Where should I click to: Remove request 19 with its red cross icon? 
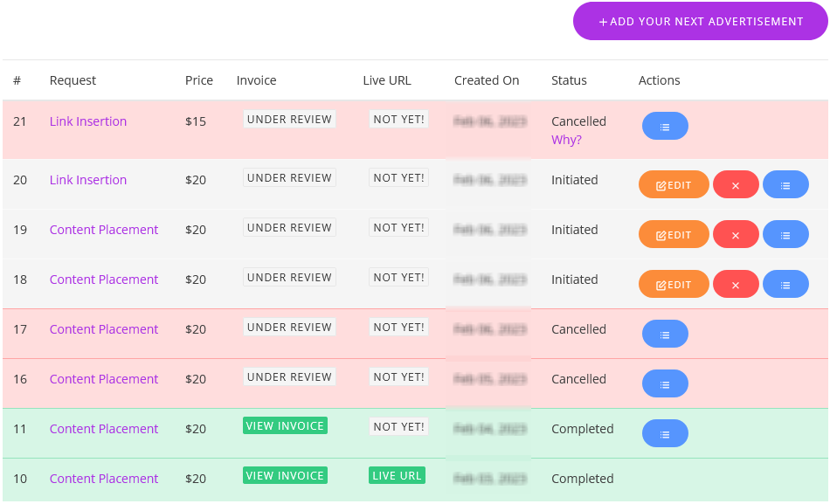[x=736, y=234]
